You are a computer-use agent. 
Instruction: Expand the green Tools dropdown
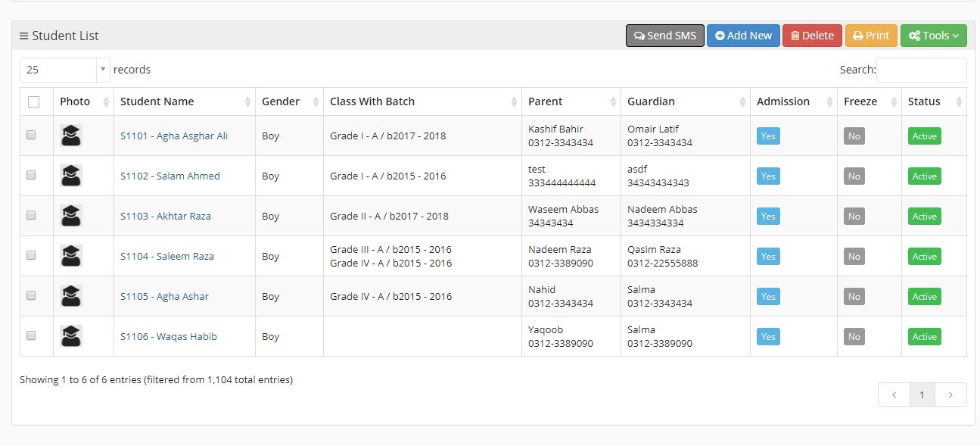coord(934,36)
